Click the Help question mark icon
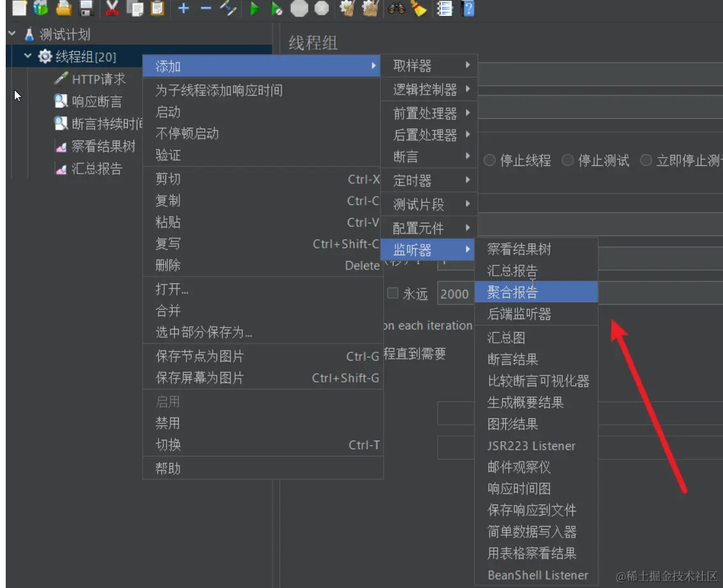The width and height of the screenshot is (723, 588). click(x=468, y=9)
